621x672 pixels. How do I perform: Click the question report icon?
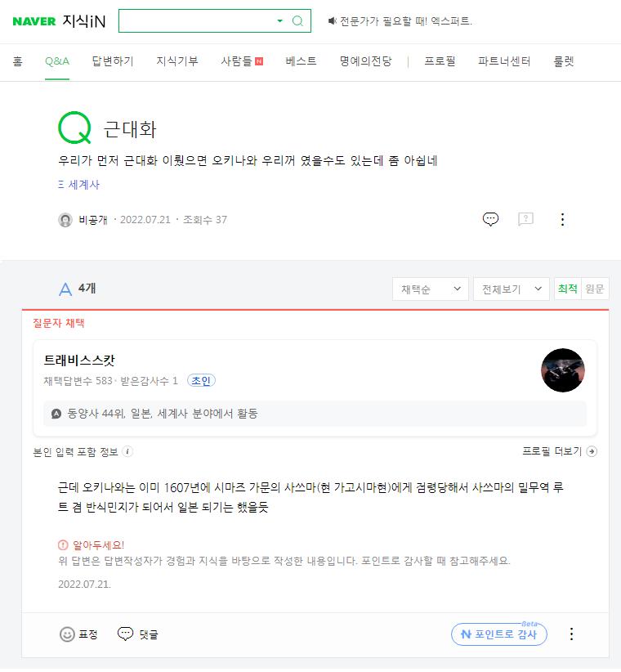525,219
